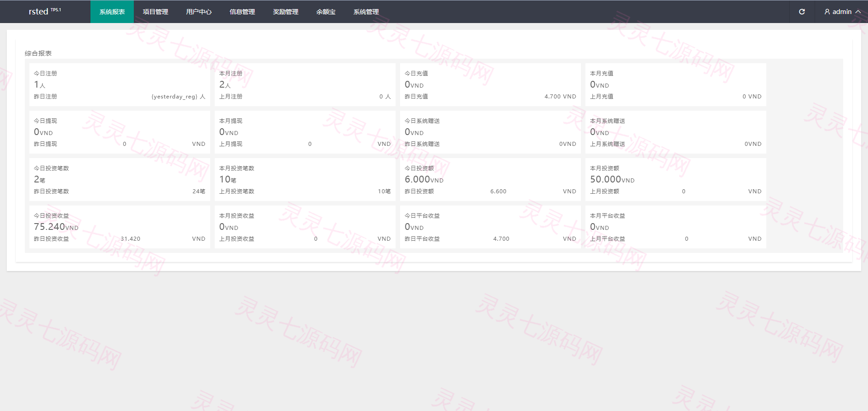The image size is (868, 411).
Task: Click the 昨日系统赠送 label
Action: click(422, 144)
